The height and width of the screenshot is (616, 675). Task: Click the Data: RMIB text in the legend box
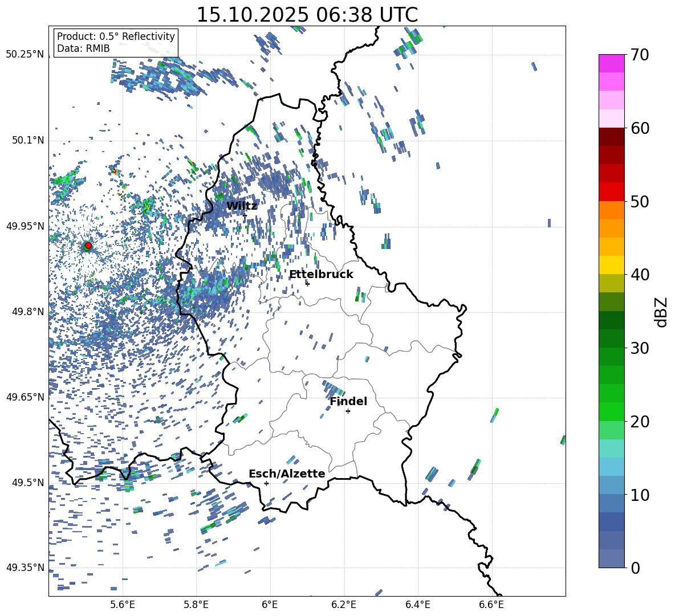pos(83,49)
